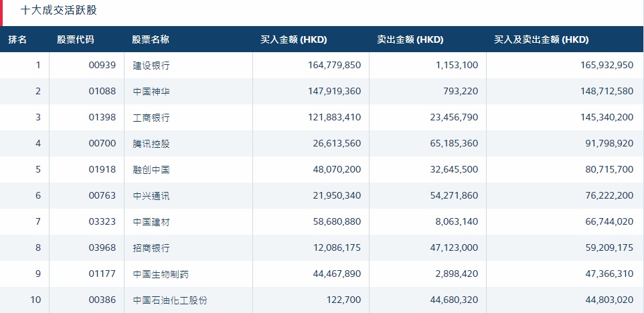Click total amount 47,366,310
The height and width of the screenshot is (313, 644).
[609, 274]
